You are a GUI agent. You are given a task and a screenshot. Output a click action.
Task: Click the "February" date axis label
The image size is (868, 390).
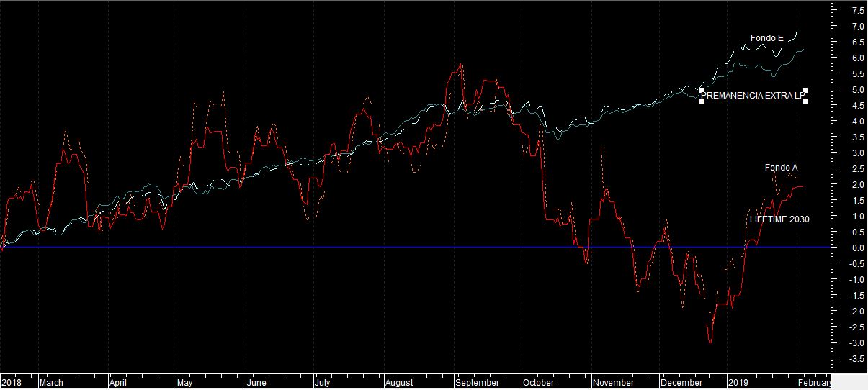point(813,383)
